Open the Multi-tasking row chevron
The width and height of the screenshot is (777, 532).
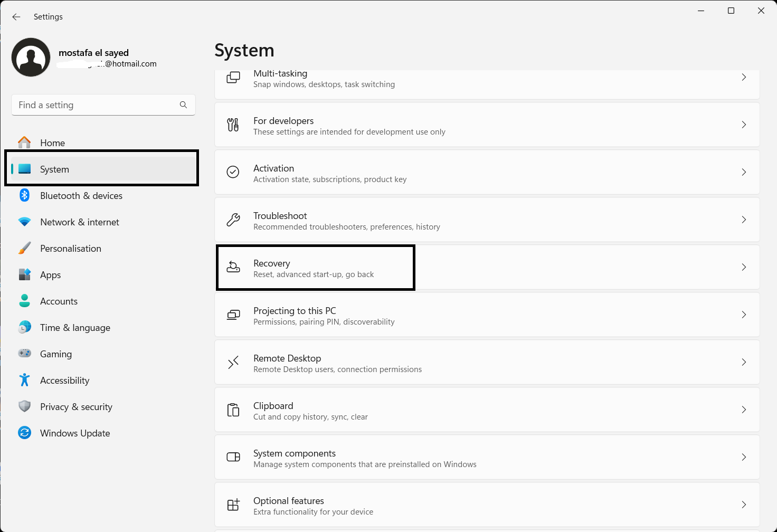point(744,78)
